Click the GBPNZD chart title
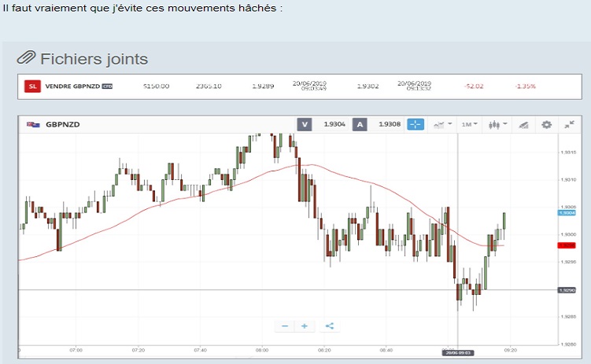591x364 pixels. tap(62, 124)
